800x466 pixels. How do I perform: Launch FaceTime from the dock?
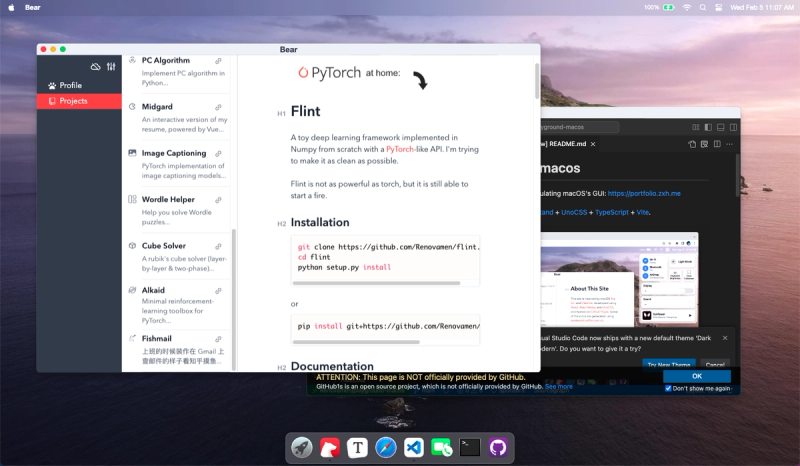pos(442,448)
